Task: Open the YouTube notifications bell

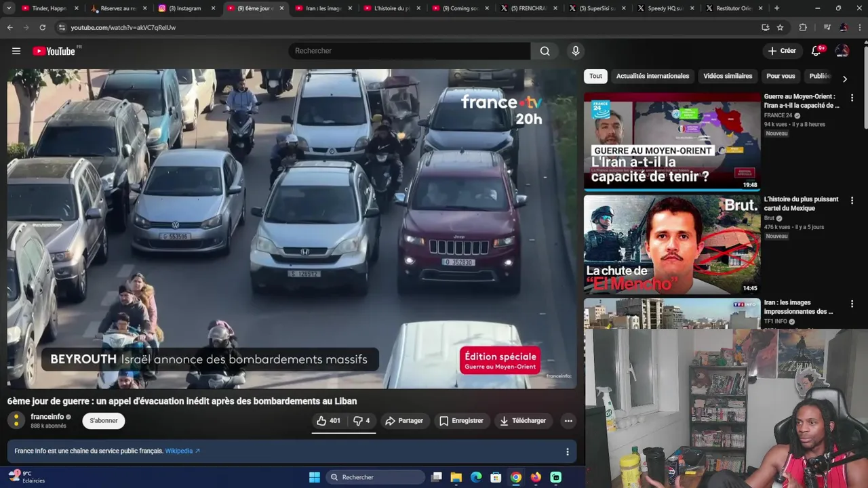Action: (x=816, y=51)
